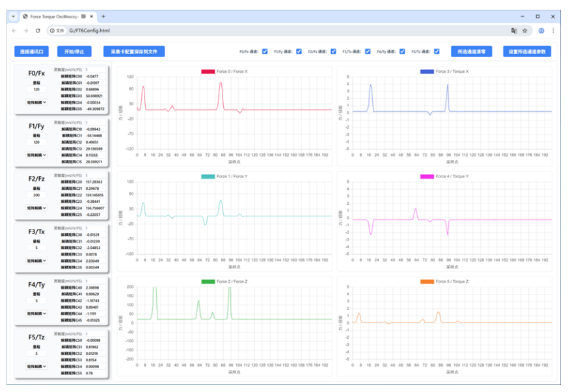Click the C20 field with 157.28363
Screen dimensions: 568x392
click(95, 182)
